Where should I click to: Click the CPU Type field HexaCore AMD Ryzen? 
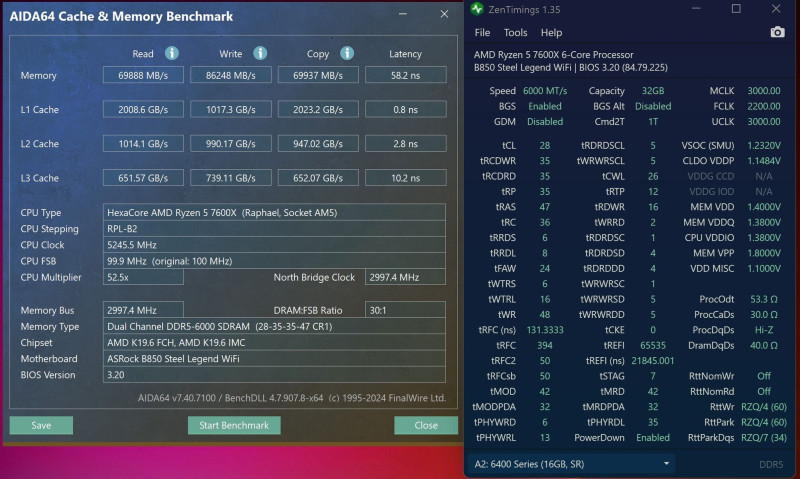(x=274, y=212)
